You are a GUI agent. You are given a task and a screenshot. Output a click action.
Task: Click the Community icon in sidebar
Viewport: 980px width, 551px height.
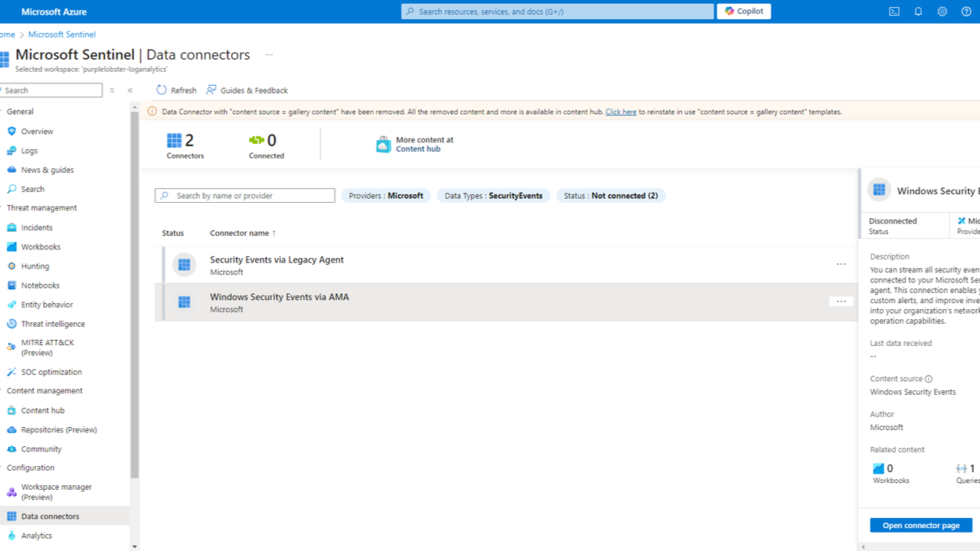[11, 449]
